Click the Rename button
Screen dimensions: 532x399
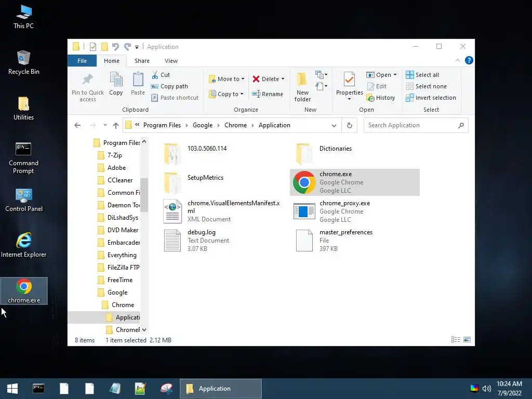coord(268,94)
